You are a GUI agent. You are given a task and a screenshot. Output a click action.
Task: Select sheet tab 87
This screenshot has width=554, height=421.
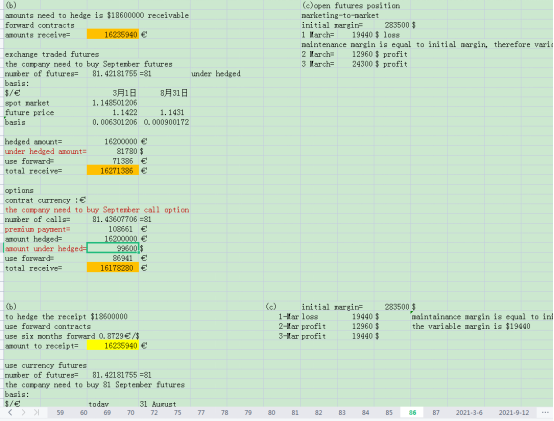(436, 413)
